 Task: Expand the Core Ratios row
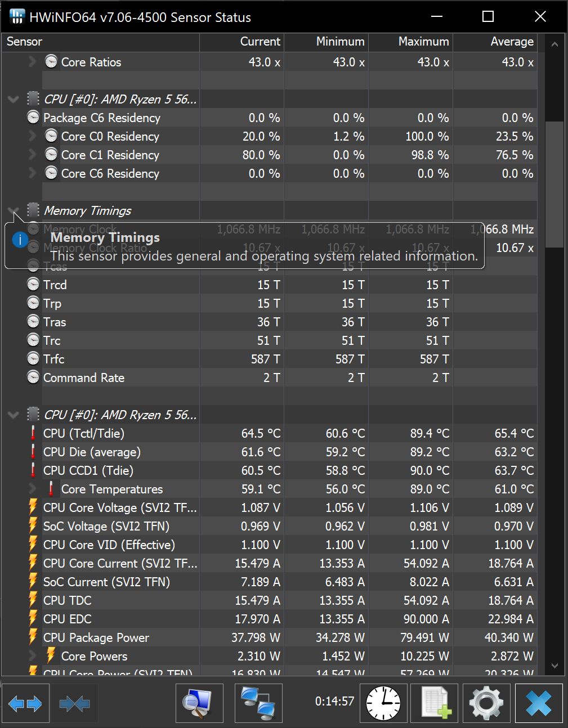pyautogui.click(x=32, y=62)
